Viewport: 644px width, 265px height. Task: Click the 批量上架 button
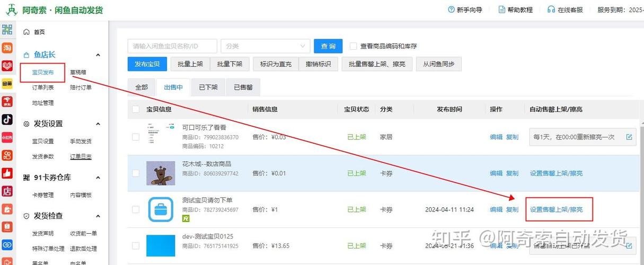pos(190,64)
